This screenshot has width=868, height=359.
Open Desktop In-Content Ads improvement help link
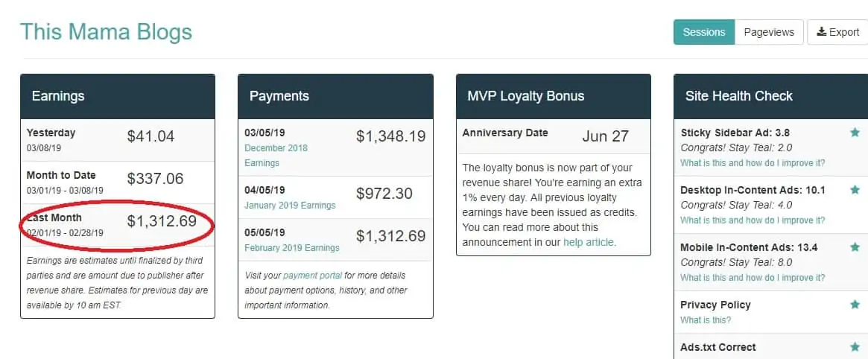[x=753, y=220]
